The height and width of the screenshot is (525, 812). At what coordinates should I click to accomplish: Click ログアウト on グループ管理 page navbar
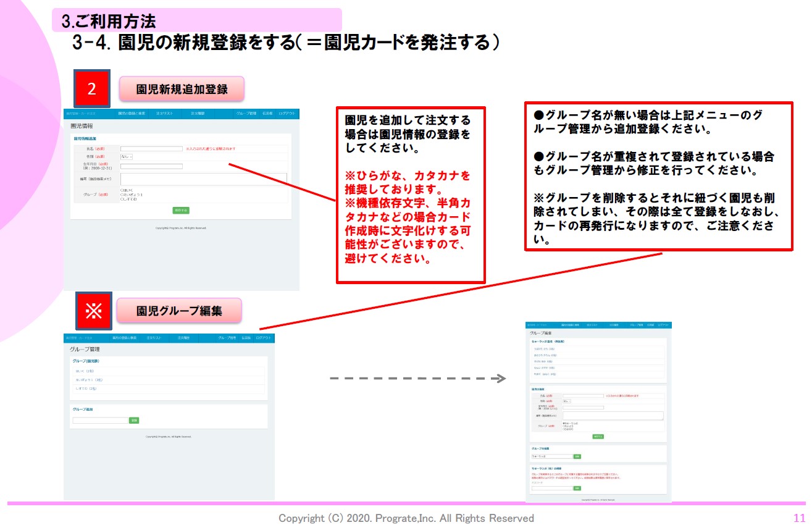coord(264,338)
